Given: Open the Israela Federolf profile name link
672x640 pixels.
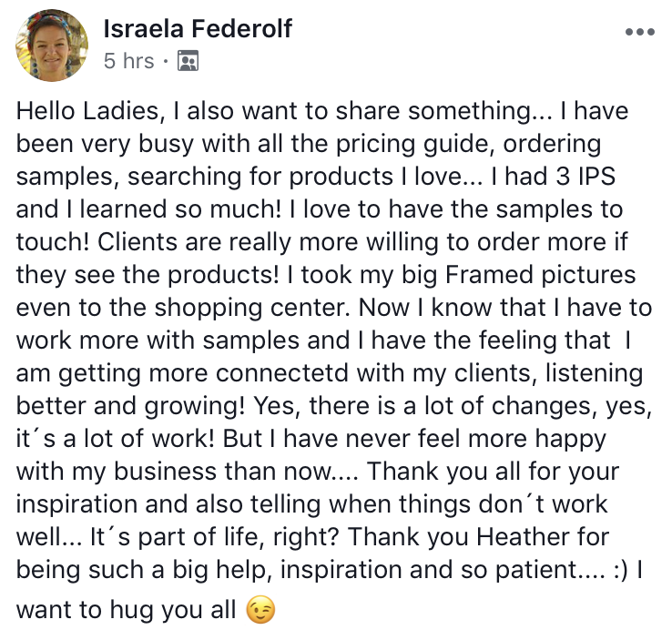Looking at the screenshot, I should tap(198, 29).
